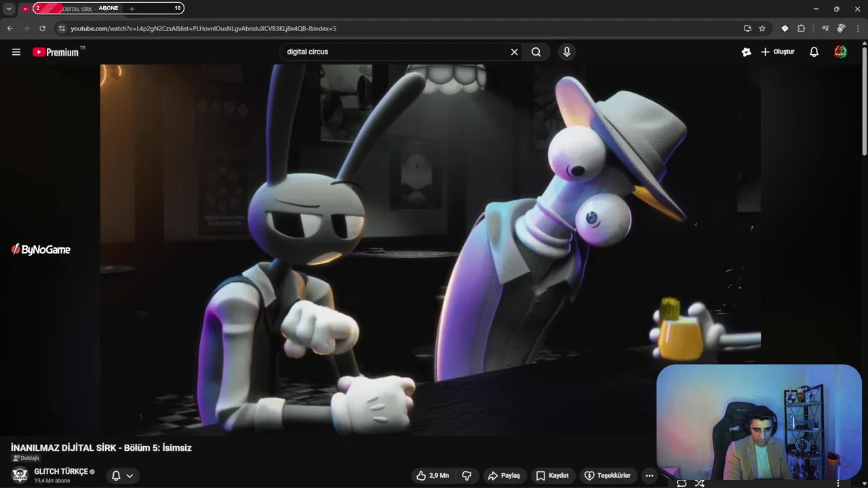Click the Dublajlı badge
Viewport: 868px width, 488px height.
point(26,458)
